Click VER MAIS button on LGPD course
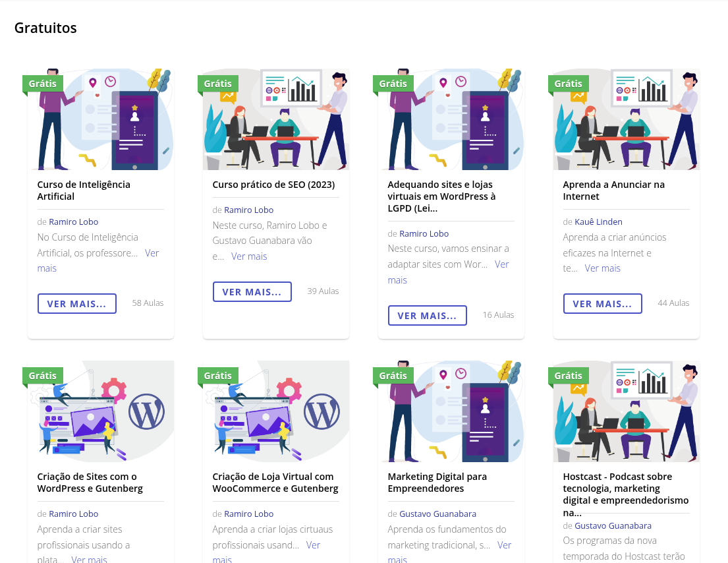This screenshot has width=728, height=563. 428,315
